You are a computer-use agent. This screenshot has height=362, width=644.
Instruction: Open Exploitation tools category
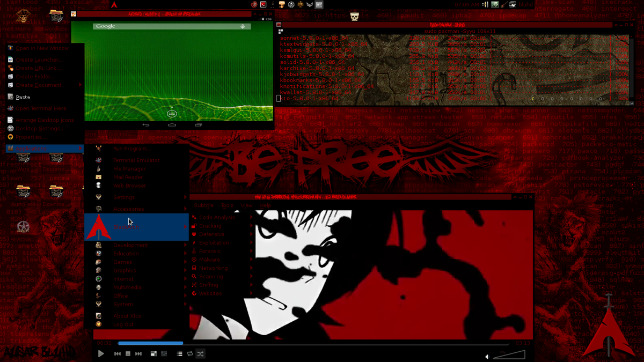point(222,243)
